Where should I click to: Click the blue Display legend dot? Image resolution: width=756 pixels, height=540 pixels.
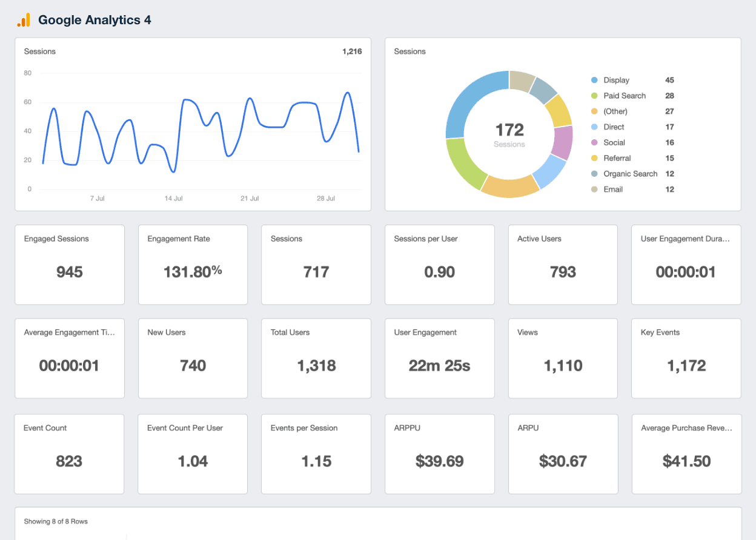[x=594, y=80]
